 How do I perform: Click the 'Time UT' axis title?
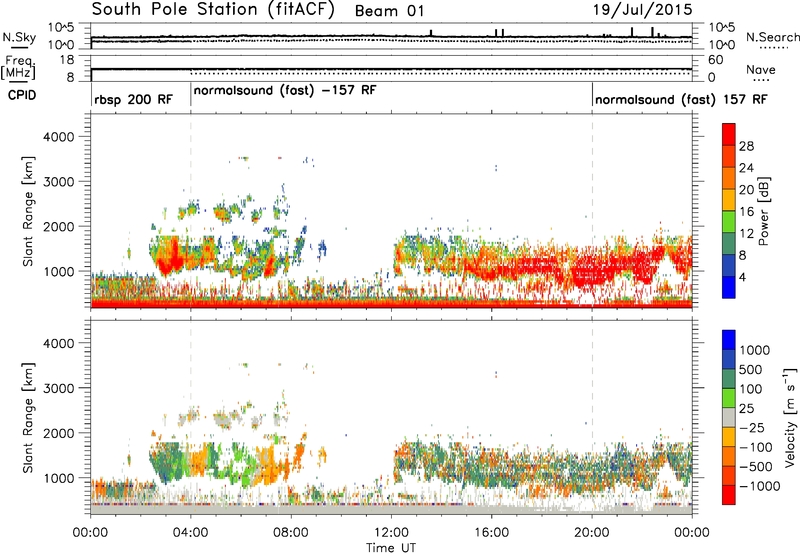tap(391, 548)
